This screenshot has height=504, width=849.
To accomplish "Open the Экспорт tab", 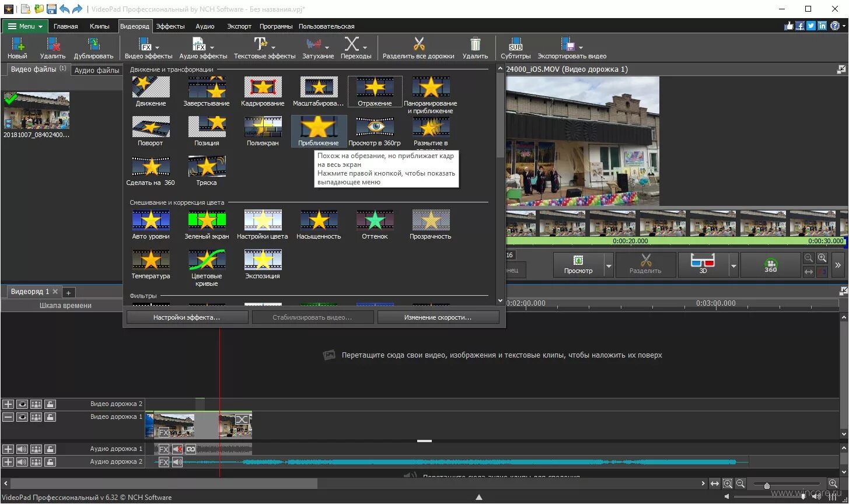I will [239, 26].
